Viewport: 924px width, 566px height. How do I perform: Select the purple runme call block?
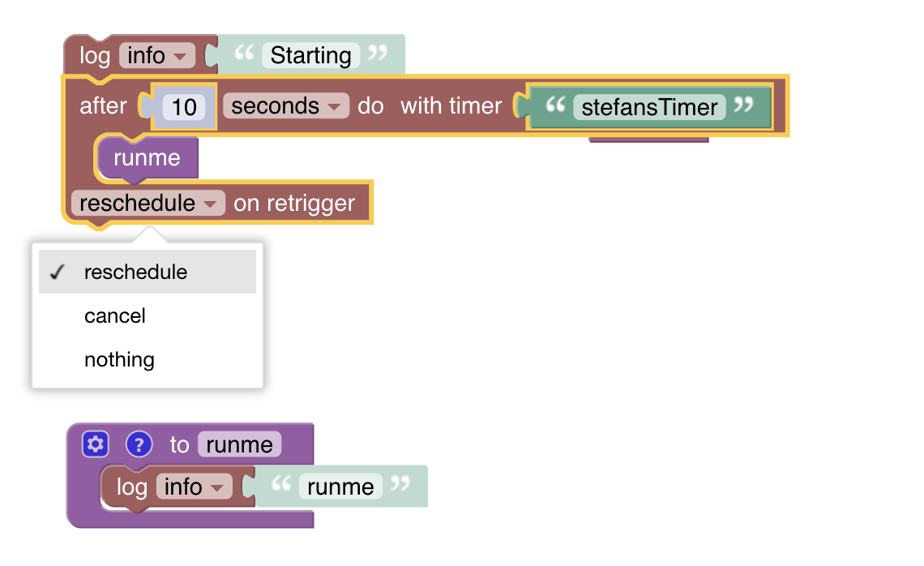pyautogui.click(x=145, y=158)
